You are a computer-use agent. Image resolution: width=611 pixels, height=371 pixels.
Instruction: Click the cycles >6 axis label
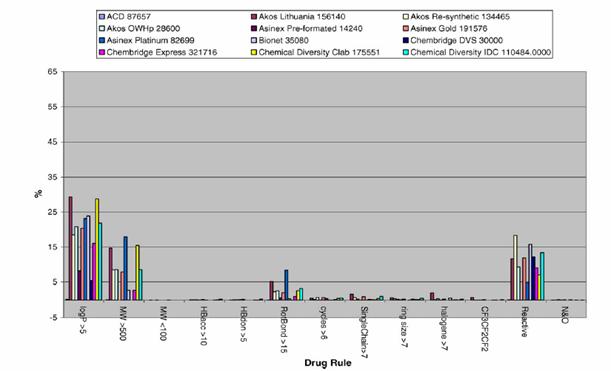pyautogui.click(x=323, y=323)
